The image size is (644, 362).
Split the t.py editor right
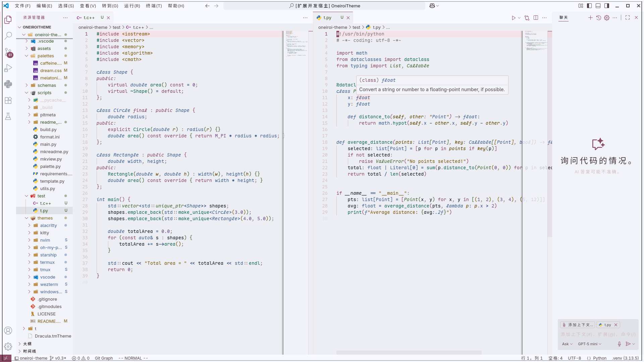coord(536,18)
